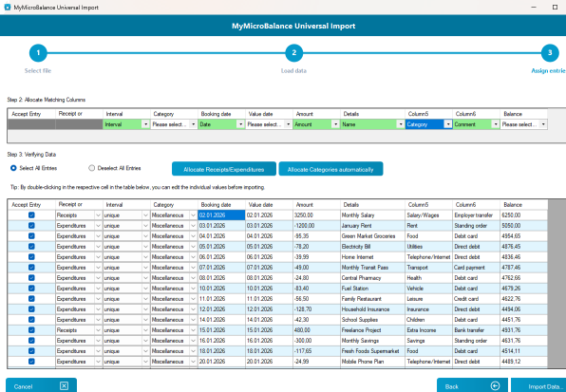Click the MyMicroBalance app icon in title bar
The height and width of the screenshot is (392, 566).
7,8
